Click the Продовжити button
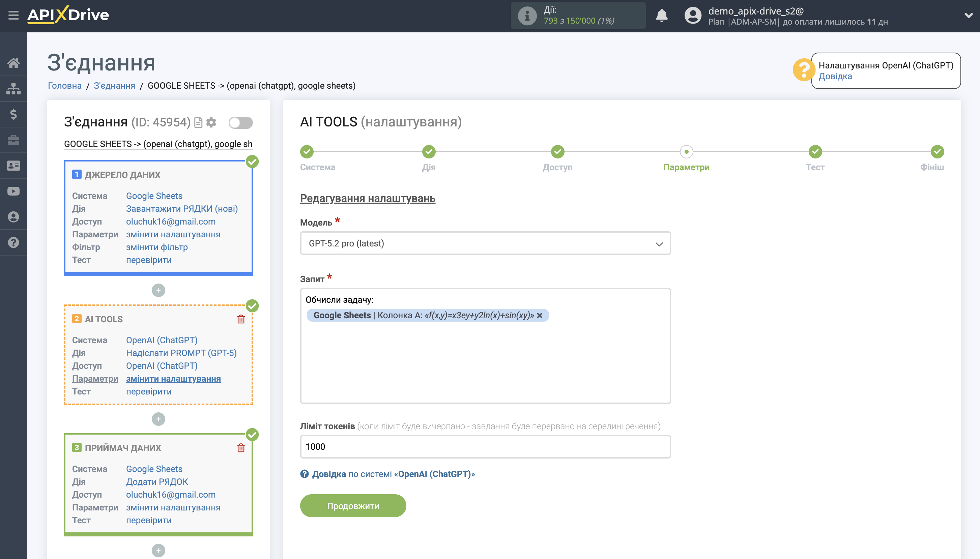The image size is (980, 559). click(x=353, y=506)
